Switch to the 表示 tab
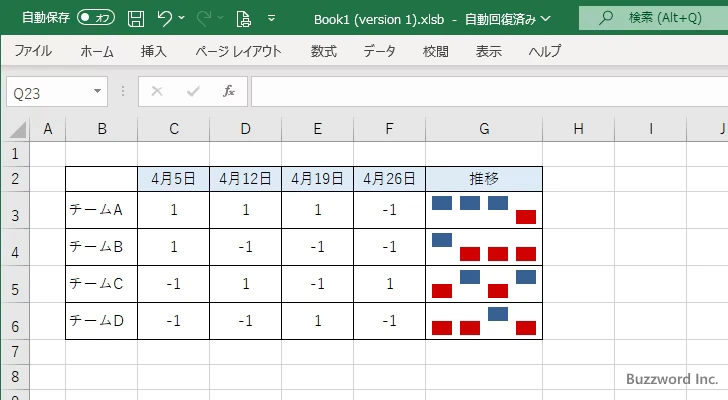The width and height of the screenshot is (728, 400). (x=488, y=51)
